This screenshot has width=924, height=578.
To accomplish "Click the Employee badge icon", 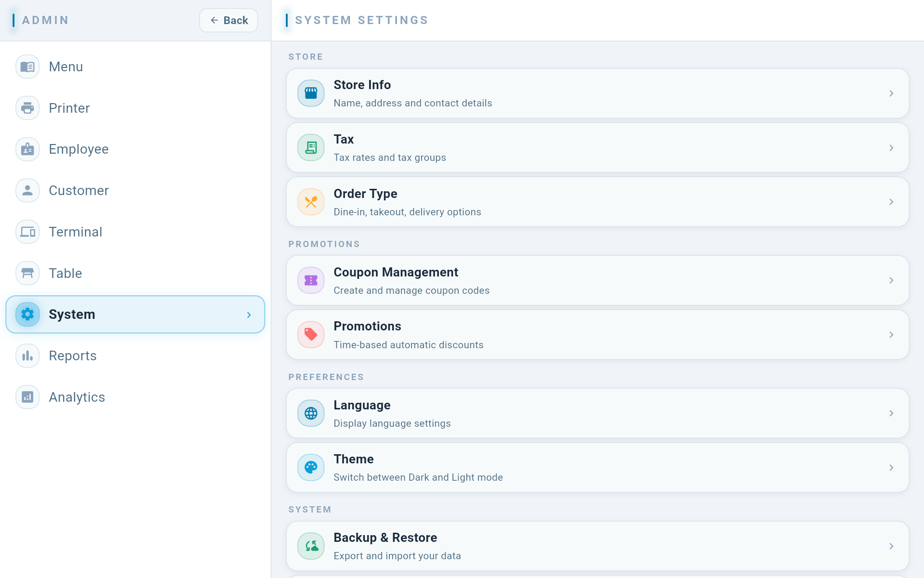I will (x=27, y=149).
